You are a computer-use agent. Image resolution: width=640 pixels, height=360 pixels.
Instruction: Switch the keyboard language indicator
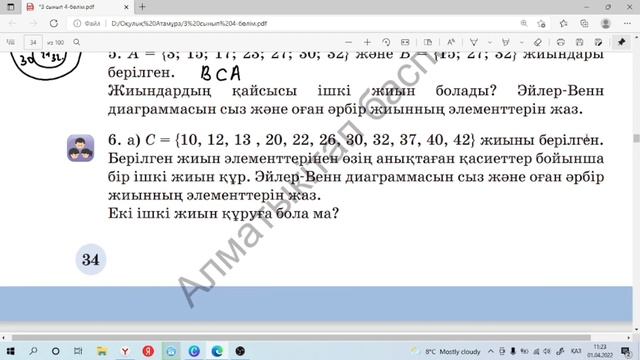pyautogui.click(x=576, y=351)
